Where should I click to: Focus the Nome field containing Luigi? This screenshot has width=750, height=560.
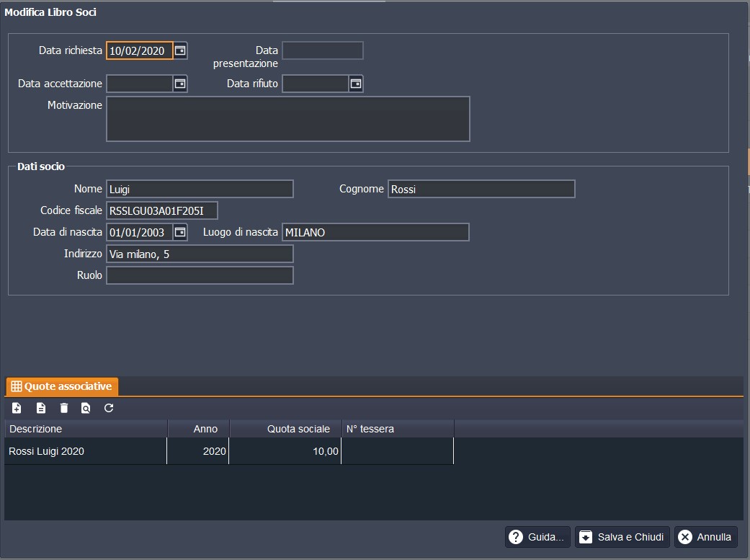[200, 189]
